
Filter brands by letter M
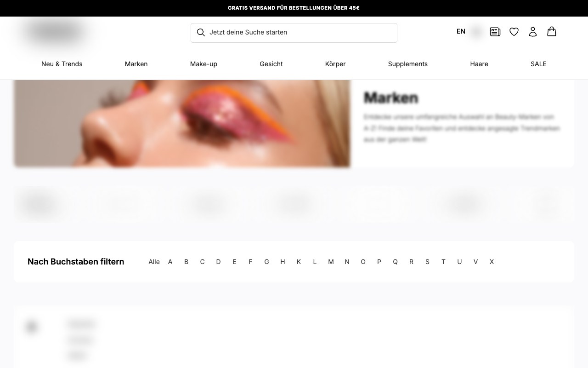pos(331,262)
